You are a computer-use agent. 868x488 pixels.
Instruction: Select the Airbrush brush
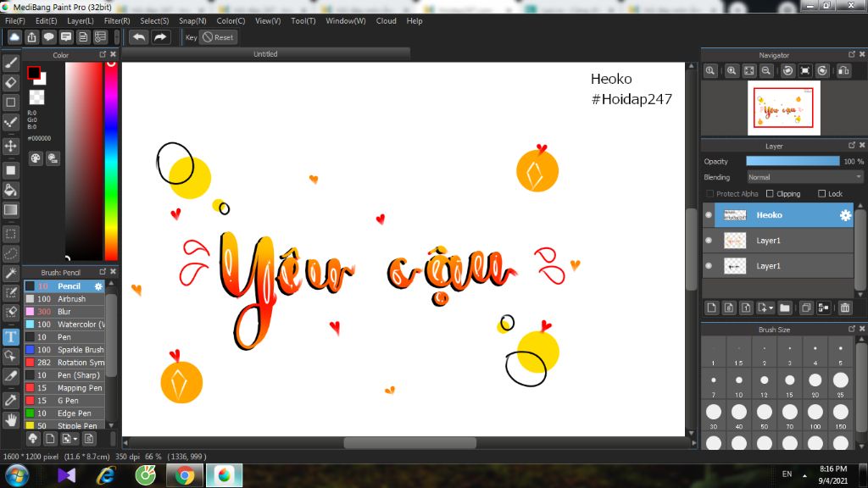tap(64, 299)
